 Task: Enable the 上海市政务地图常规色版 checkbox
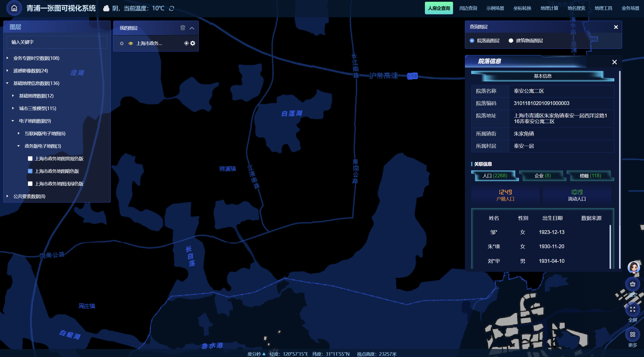tap(30, 159)
